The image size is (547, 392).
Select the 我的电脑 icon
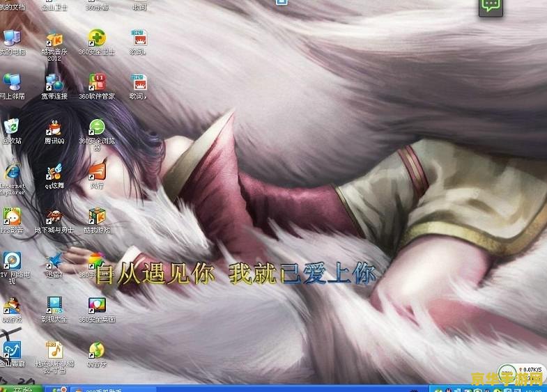coord(12,38)
